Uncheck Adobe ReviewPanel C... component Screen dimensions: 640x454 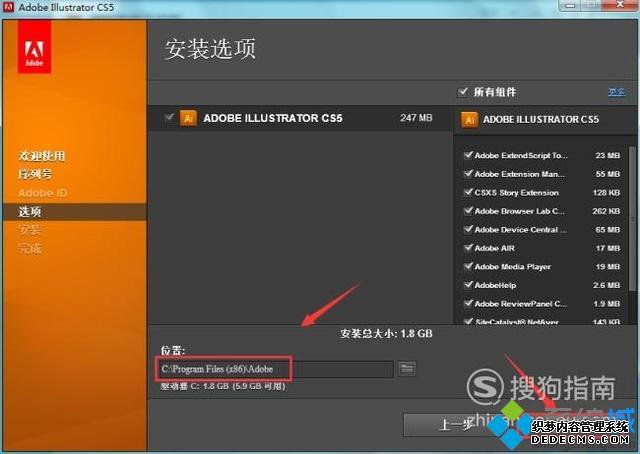point(468,303)
